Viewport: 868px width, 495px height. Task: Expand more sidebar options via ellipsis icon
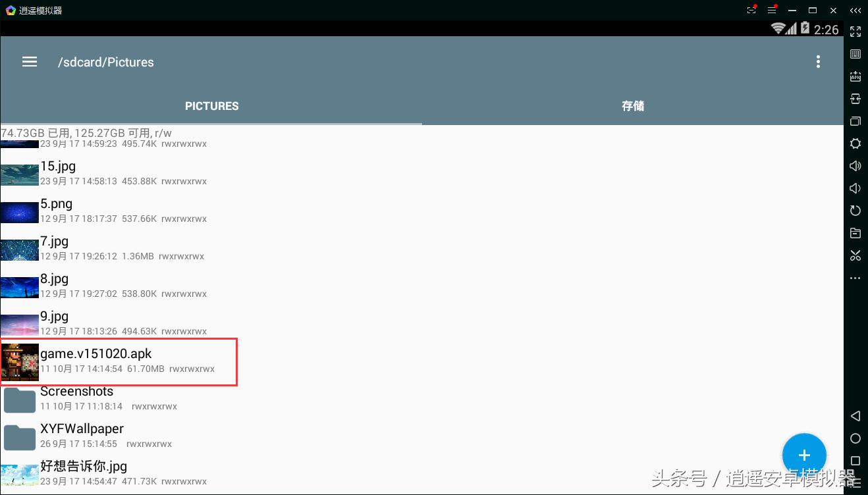[855, 277]
